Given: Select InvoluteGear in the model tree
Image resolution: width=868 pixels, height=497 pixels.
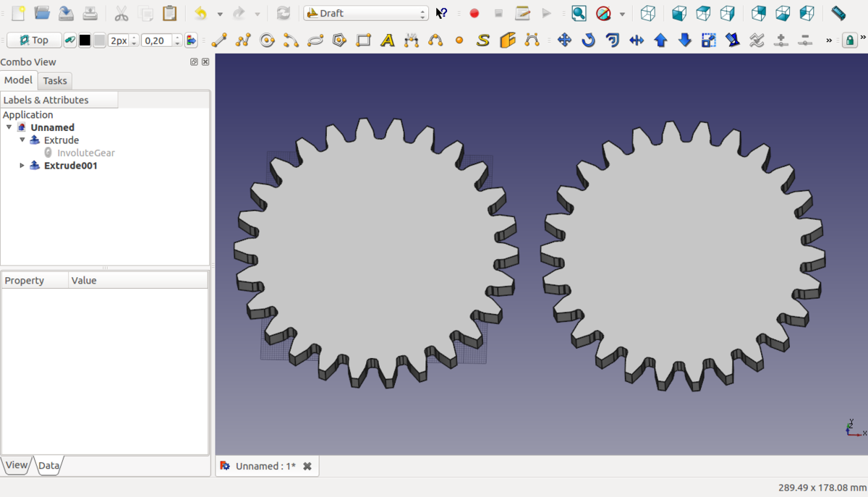Looking at the screenshot, I should click(x=85, y=153).
